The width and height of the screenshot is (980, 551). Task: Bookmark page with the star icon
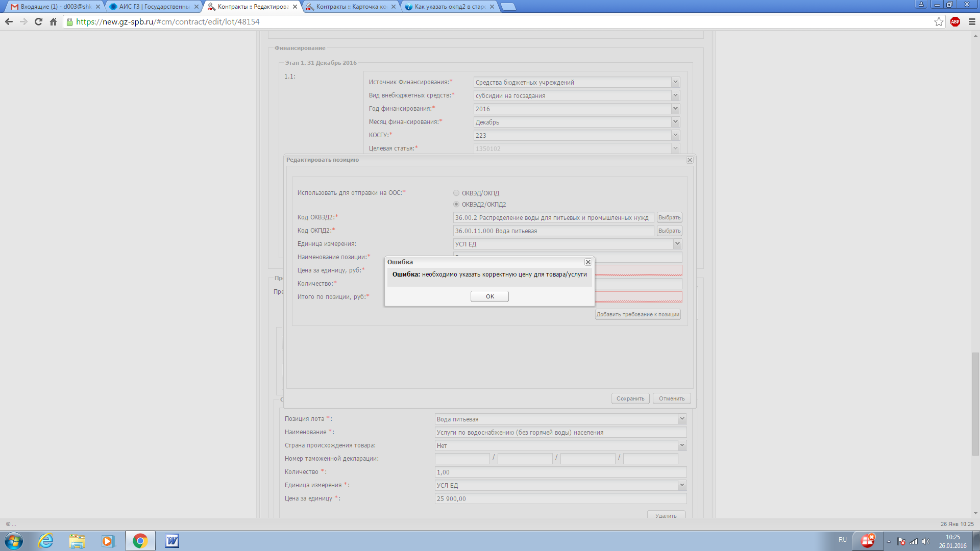click(939, 21)
